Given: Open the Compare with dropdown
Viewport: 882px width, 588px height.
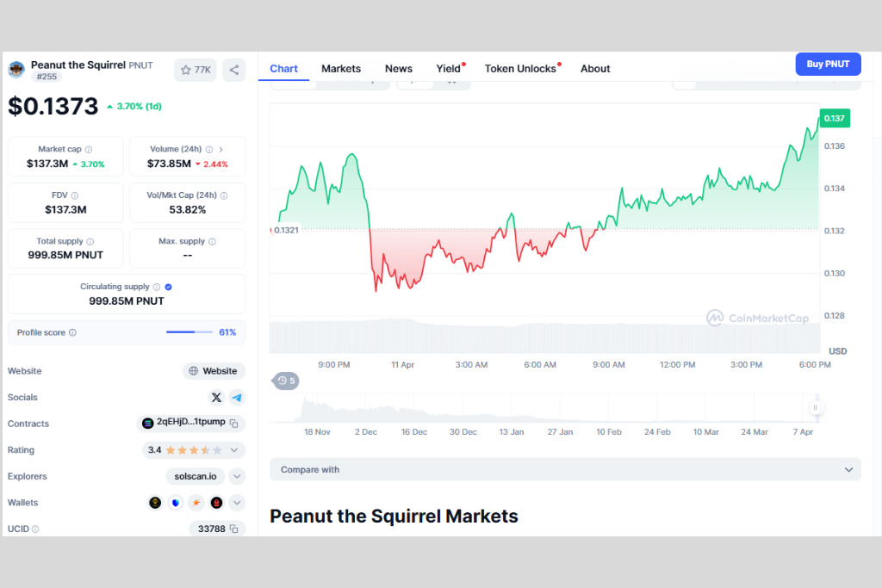Looking at the screenshot, I should pos(565,469).
